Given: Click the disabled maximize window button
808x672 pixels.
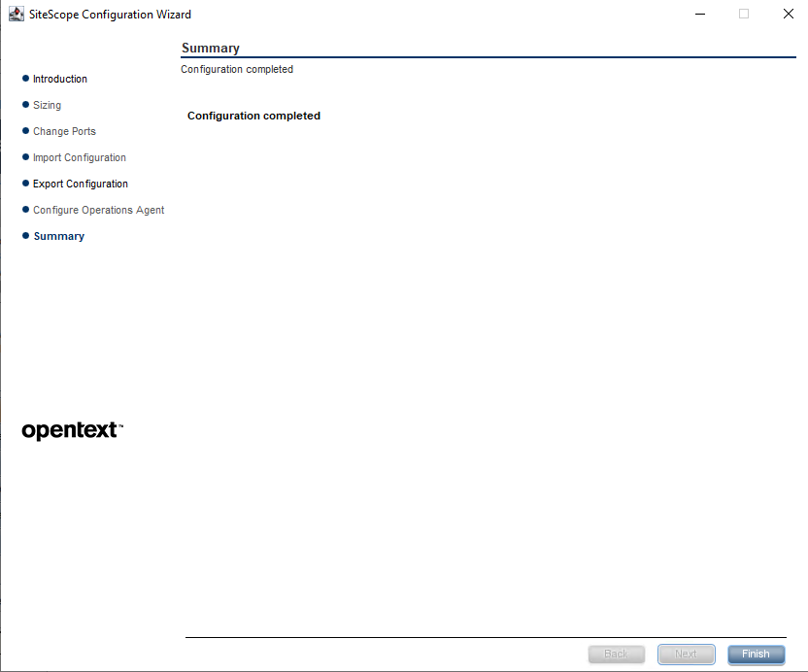Looking at the screenshot, I should (744, 14).
